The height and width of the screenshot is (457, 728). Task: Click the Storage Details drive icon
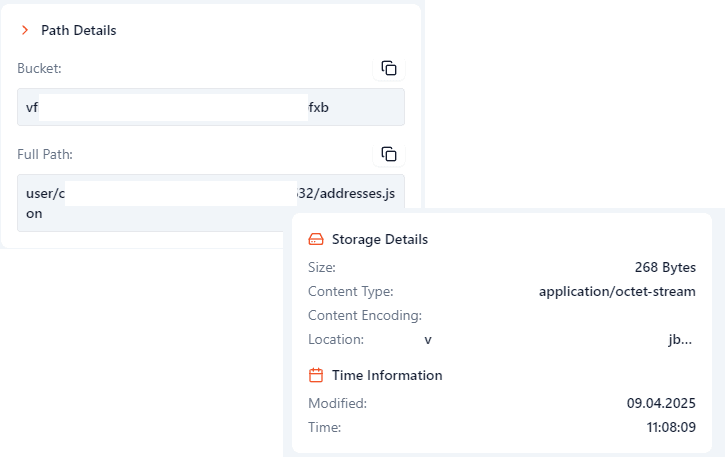(x=316, y=239)
